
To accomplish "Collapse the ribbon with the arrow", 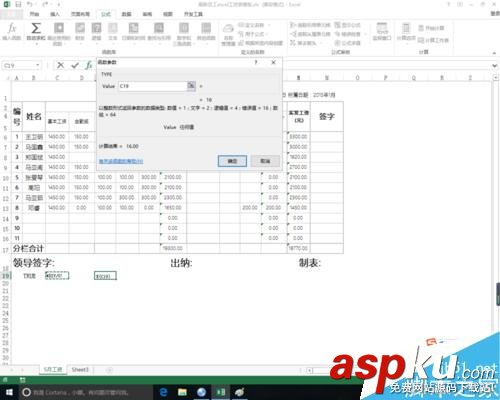I will [x=494, y=53].
